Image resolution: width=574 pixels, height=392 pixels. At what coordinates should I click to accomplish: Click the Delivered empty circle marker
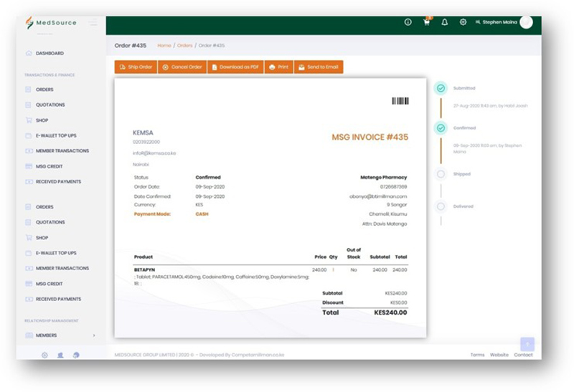point(441,206)
